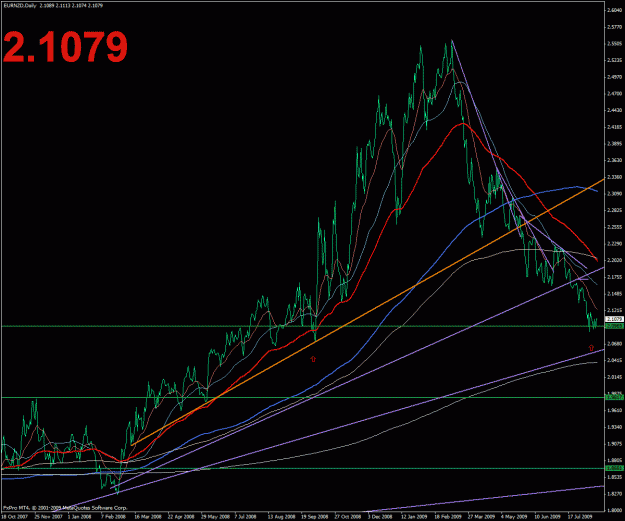Select the 2.1485 price axis label
The height and width of the screenshot is (521, 625).
tap(615, 293)
